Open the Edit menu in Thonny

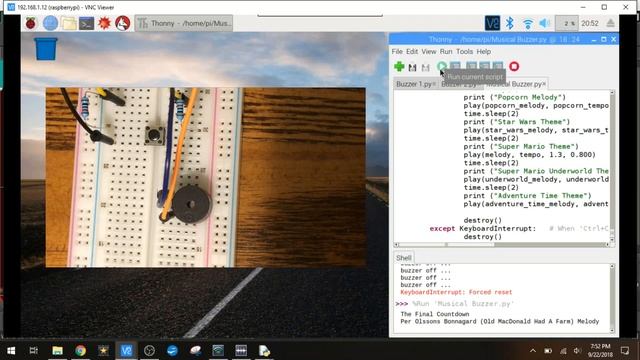tap(412, 51)
